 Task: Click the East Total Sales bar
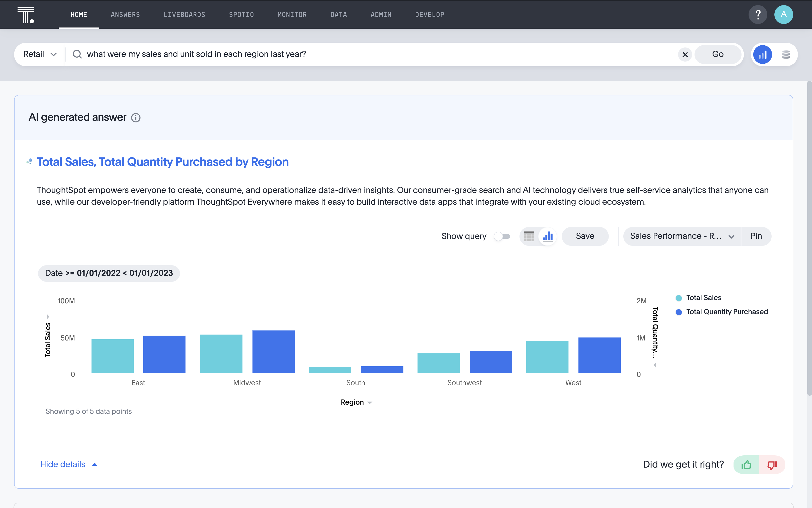tap(113, 356)
